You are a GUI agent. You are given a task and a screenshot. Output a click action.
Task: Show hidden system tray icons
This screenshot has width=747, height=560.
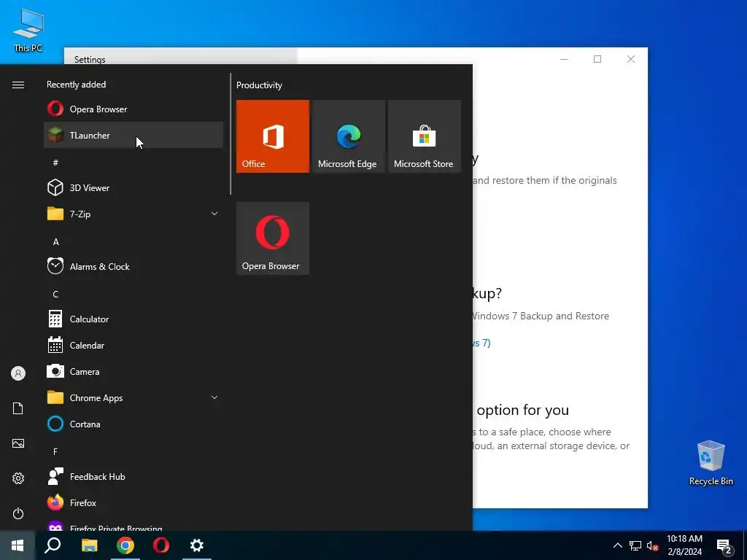coord(617,545)
